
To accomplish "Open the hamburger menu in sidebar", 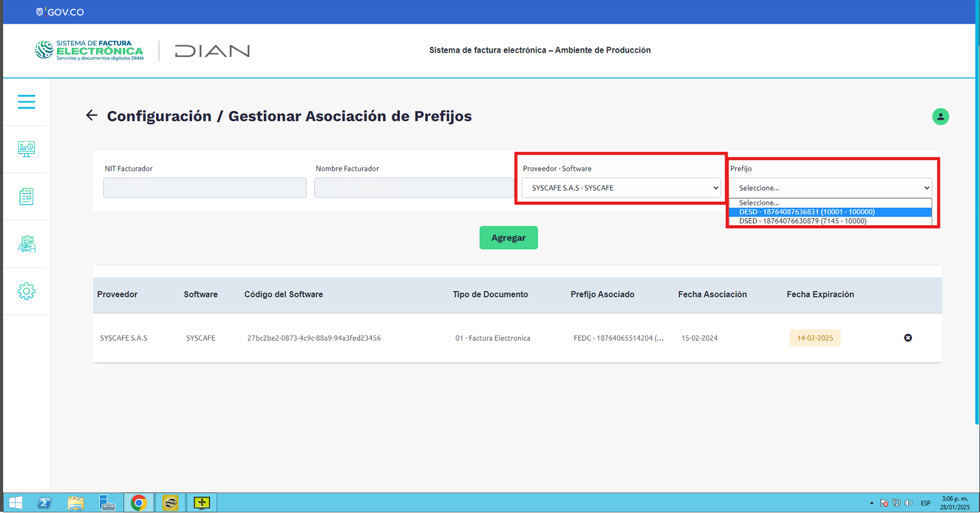I will tap(26, 102).
